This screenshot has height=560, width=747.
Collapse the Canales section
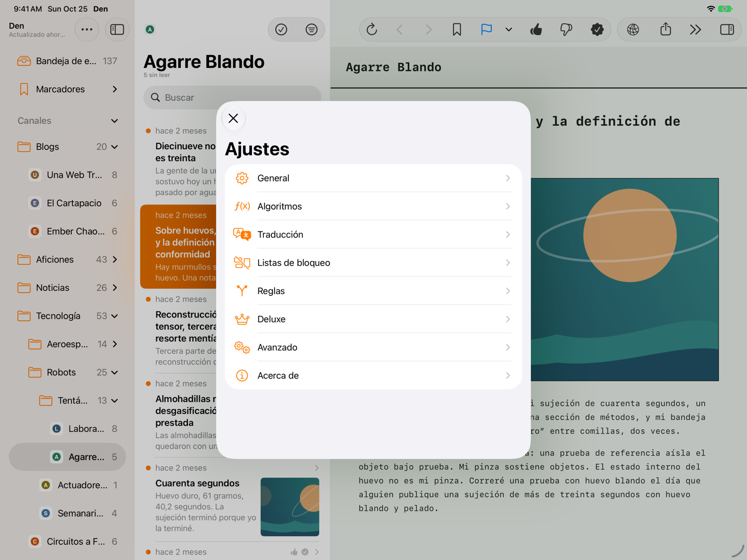[x=115, y=120]
